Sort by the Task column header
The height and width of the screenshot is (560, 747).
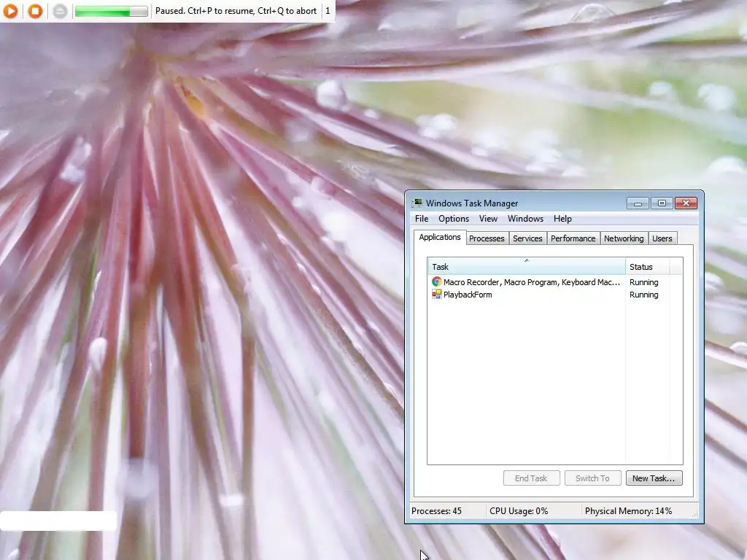point(527,267)
